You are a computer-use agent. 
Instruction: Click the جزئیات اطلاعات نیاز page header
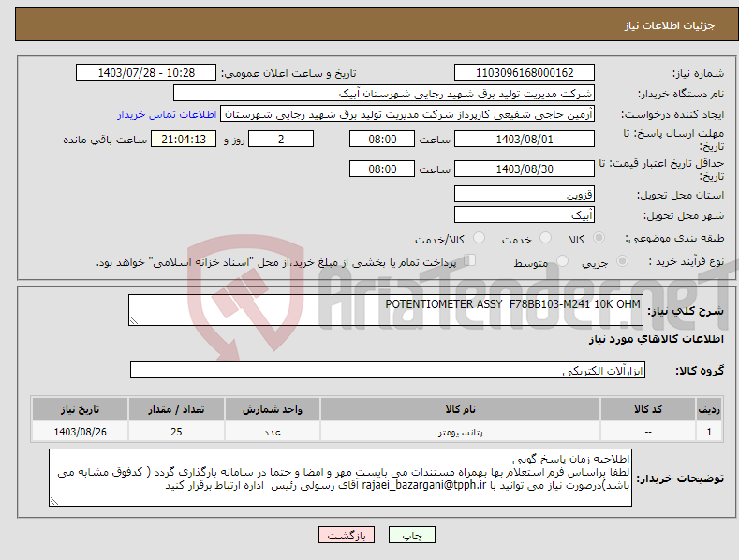click(670, 25)
